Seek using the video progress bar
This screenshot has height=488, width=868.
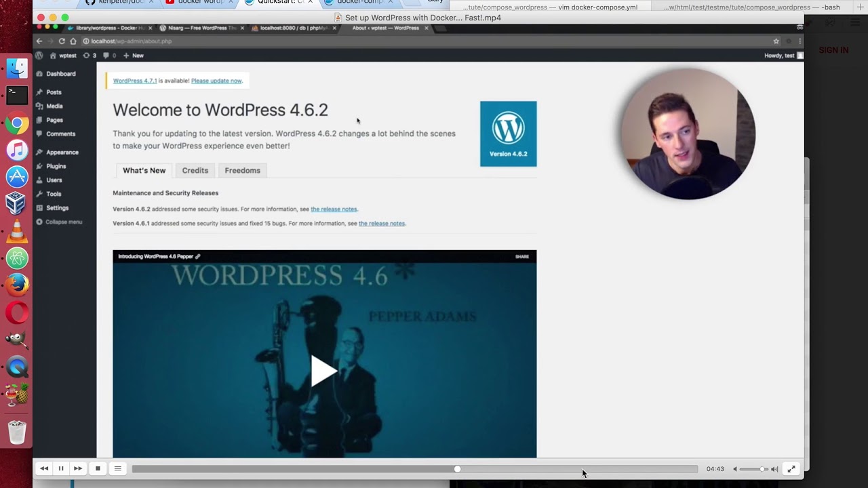pos(414,469)
